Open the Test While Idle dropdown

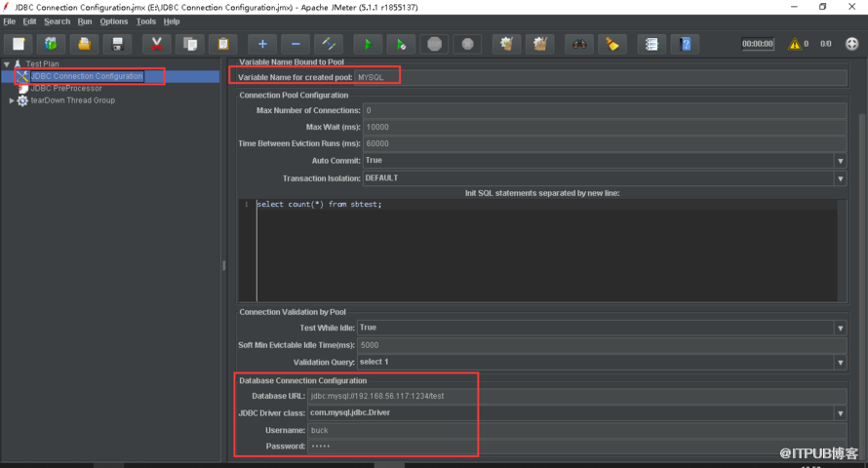[x=840, y=329]
